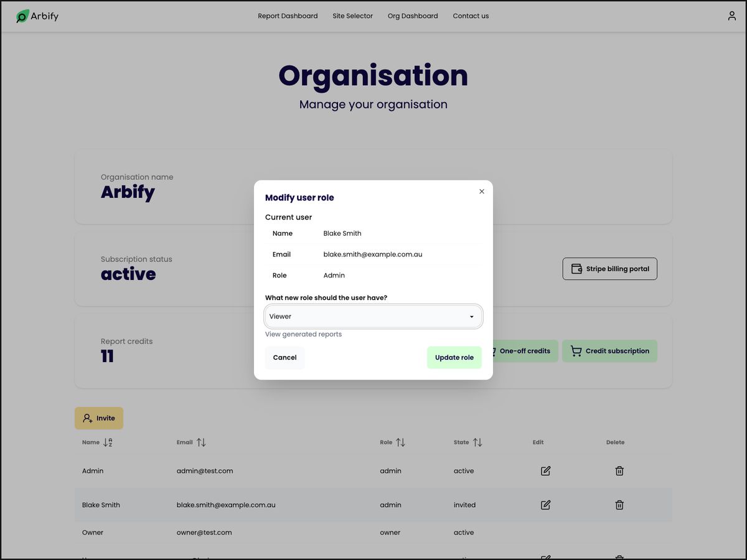Open the Report Dashboard menu item
Viewport: 747px width, 560px height.
pyautogui.click(x=288, y=16)
